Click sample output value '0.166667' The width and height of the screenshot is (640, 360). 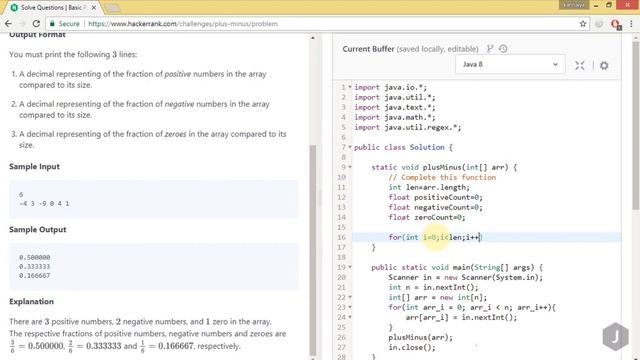[x=35, y=276]
